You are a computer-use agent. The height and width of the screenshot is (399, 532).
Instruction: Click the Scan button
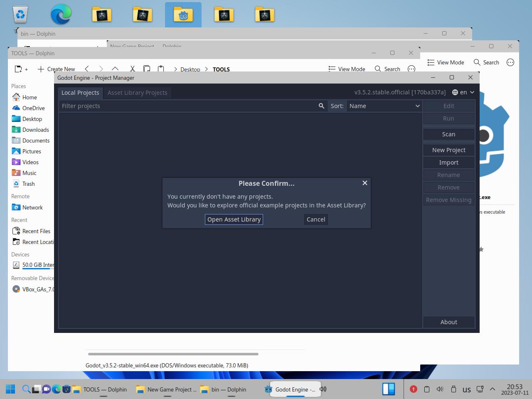coord(449,134)
